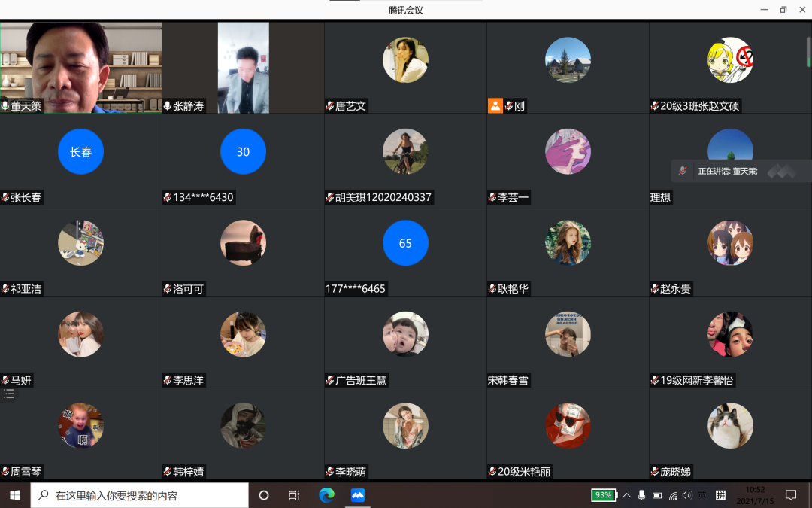Viewport: 812px width, 508px height.
Task: Expand the hidden system tray icons arrow
Action: pyautogui.click(x=626, y=495)
